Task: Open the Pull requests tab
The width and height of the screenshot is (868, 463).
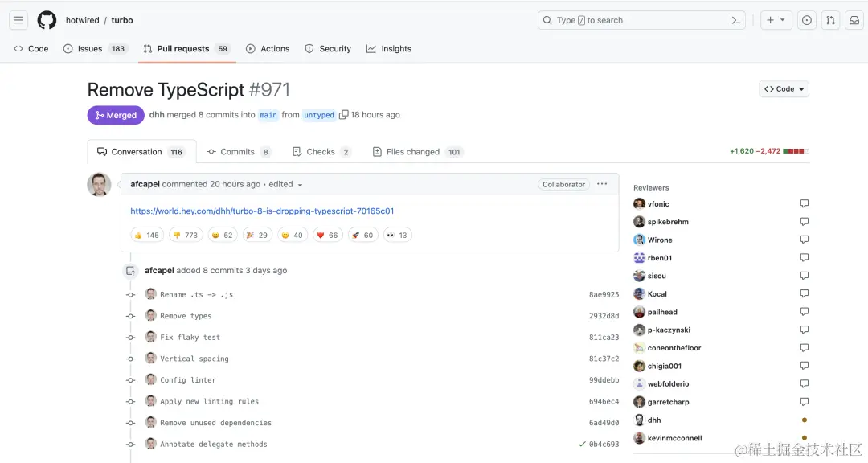Action: [186, 49]
